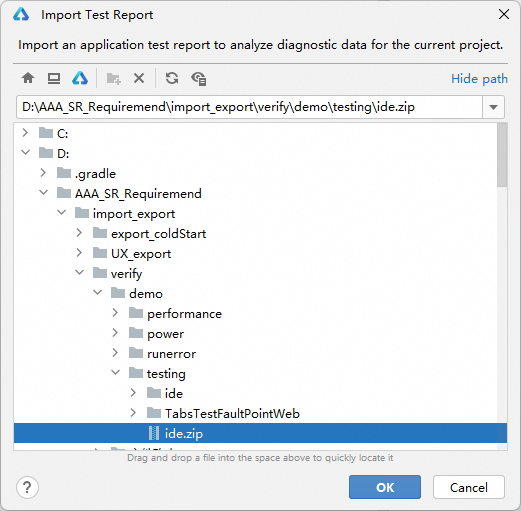Select the performance folder
Image resolution: width=521 pixels, height=511 pixels.
pos(184,314)
